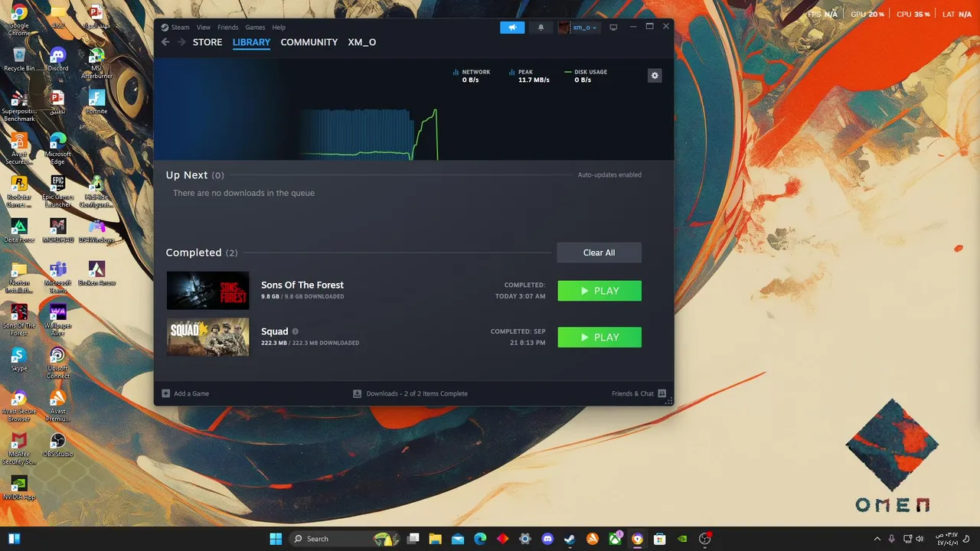This screenshot has width=980, height=551.
Task: Go back with the Steam back arrow
Action: coord(165,42)
